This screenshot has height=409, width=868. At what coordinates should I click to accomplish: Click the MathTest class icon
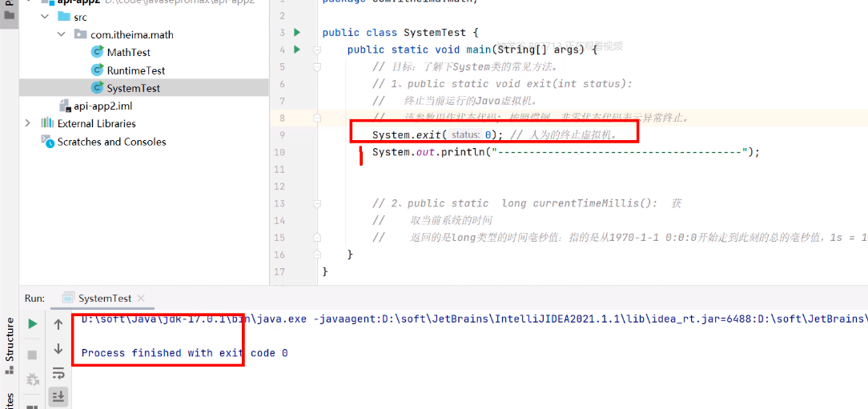tap(98, 52)
